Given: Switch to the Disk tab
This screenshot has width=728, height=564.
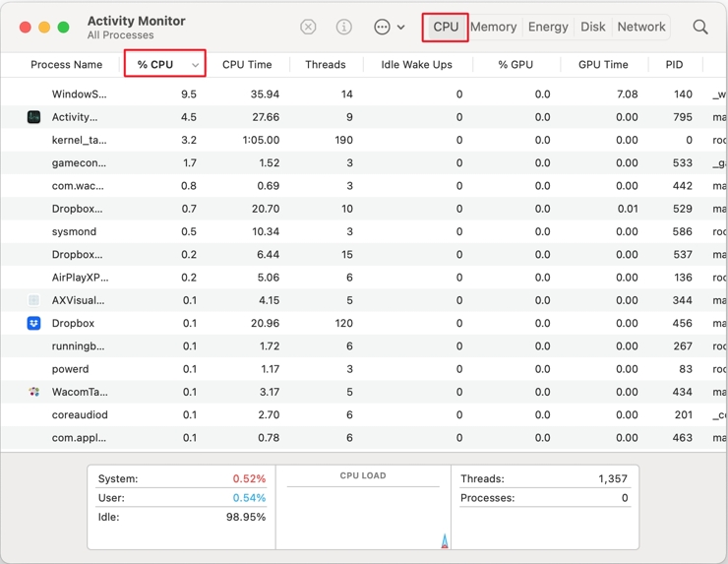Looking at the screenshot, I should tap(593, 27).
